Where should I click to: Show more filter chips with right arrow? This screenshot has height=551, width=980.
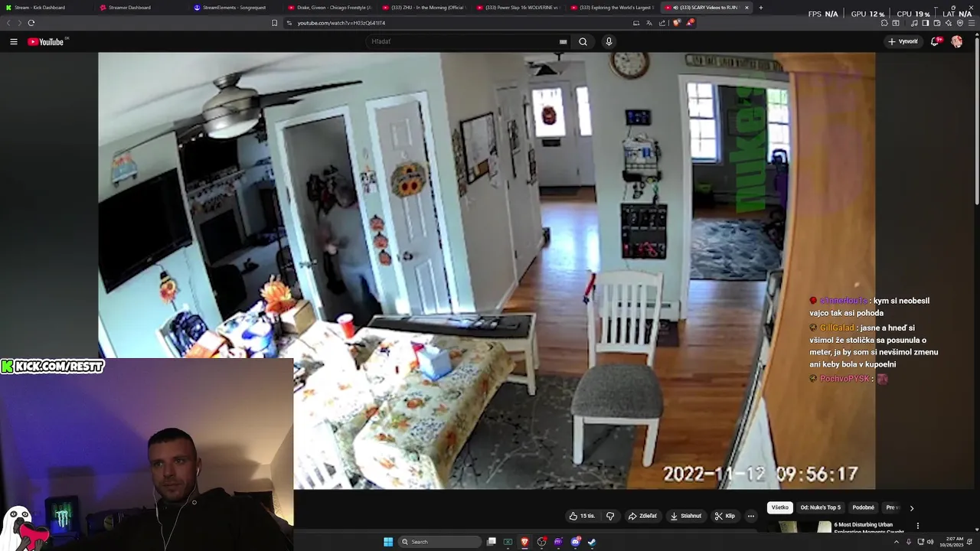point(911,508)
